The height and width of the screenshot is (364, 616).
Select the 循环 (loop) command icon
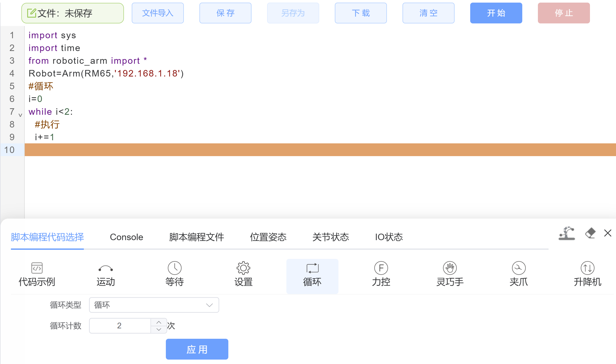(312, 276)
